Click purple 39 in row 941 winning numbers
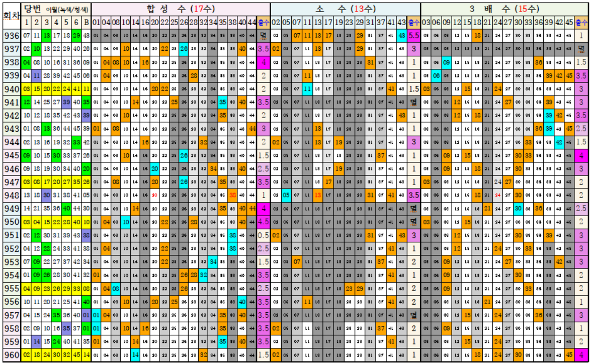Viewport: 592px width, 364px height. click(x=66, y=102)
